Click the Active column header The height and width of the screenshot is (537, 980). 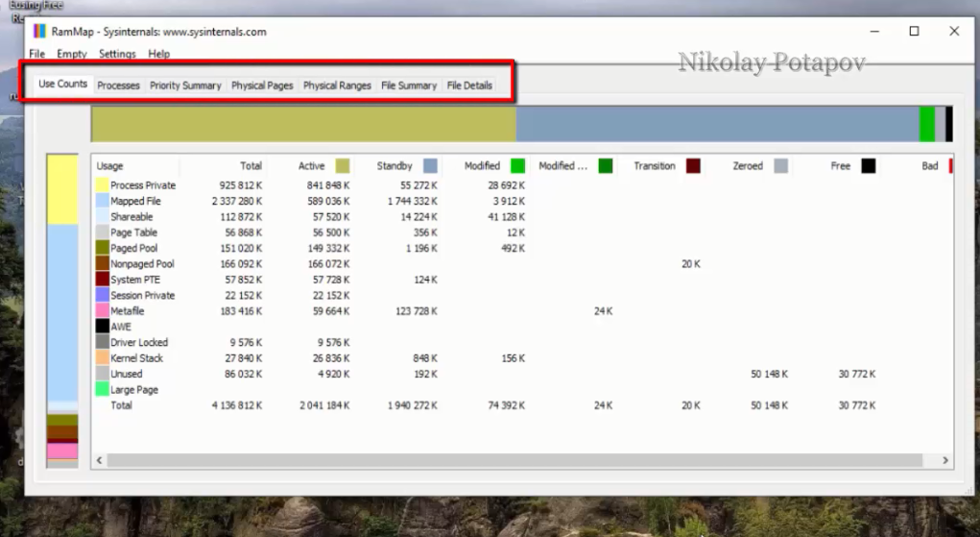[311, 166]
